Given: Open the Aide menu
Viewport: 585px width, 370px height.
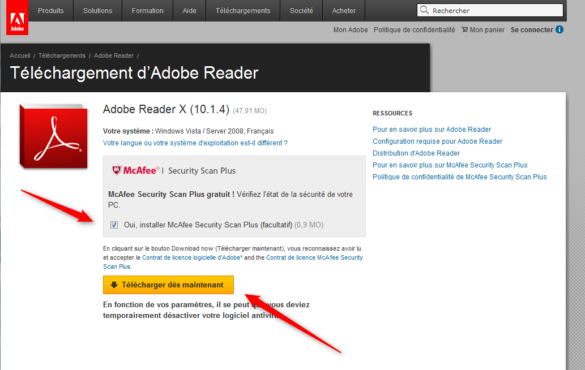Looking at the screenshot, I should 190,10.
